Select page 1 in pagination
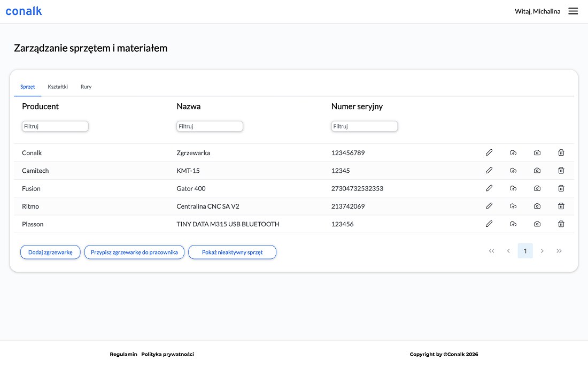 (525, 251)
